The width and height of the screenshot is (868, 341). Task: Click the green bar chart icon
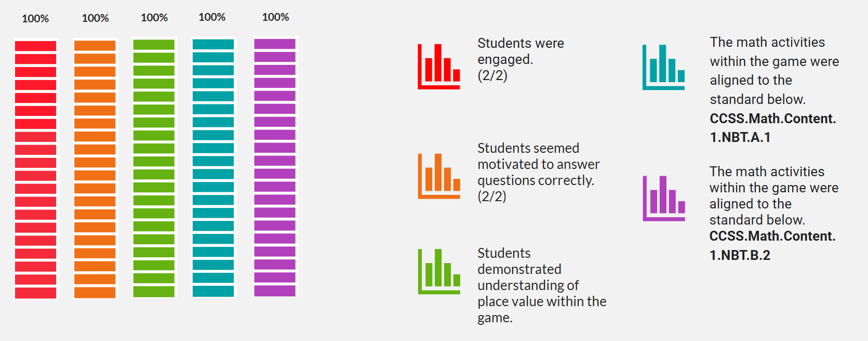pos(439,271)
